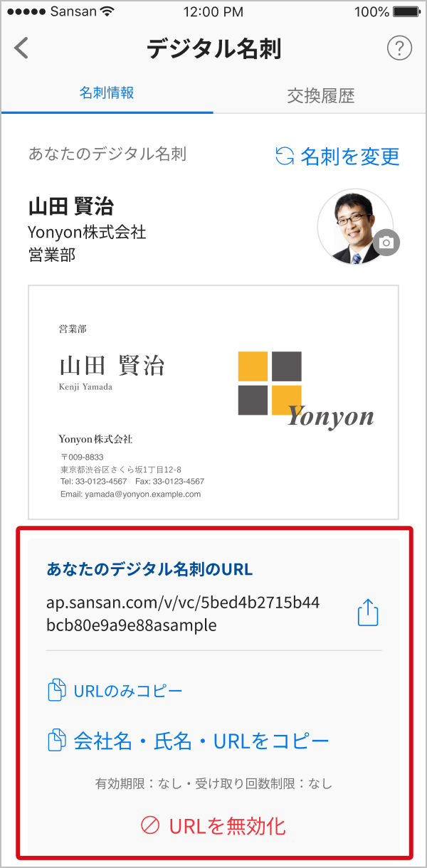427x868 pixels.
Task: Select the 名刺情報 tab
Action: (107, 93)
